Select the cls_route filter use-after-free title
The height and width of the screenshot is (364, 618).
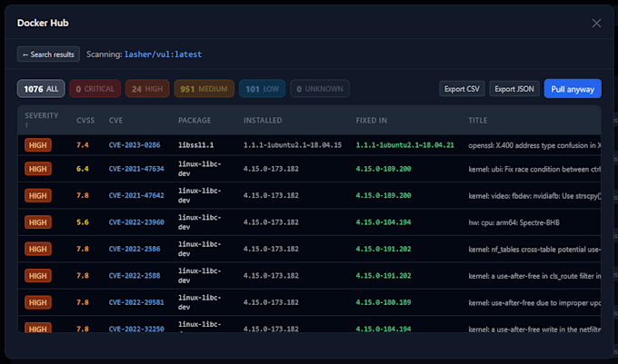pos(534,276)
